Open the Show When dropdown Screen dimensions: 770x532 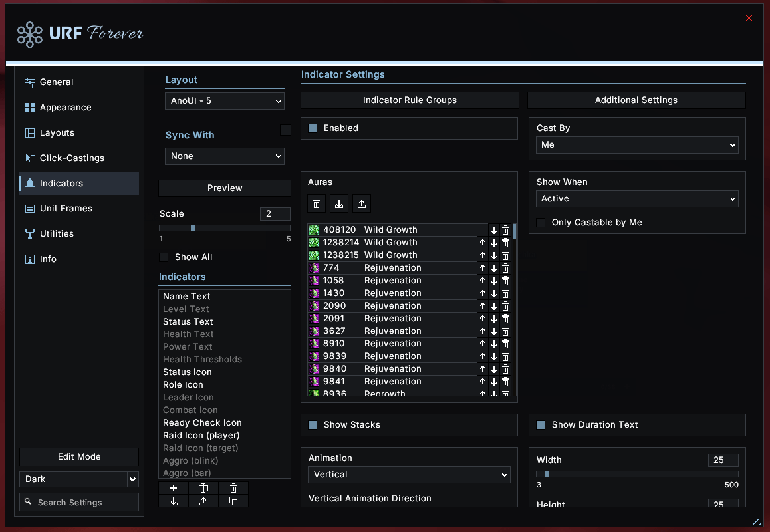pos(637,199)
